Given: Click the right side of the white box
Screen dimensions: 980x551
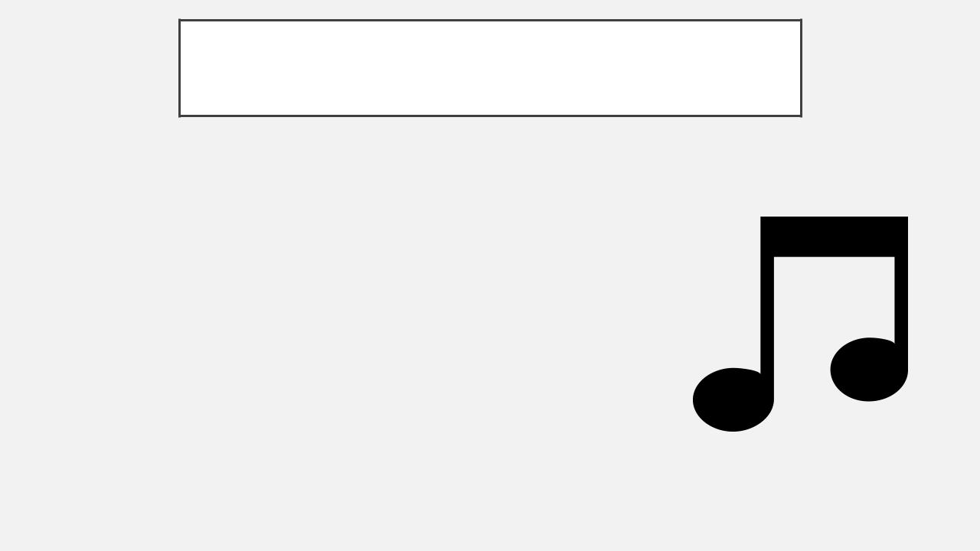Looking at the screenshot, I should [x=801, y=68].
